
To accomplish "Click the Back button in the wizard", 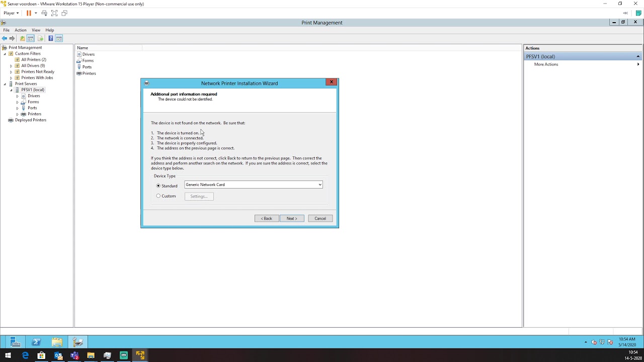I will (267, 218).
